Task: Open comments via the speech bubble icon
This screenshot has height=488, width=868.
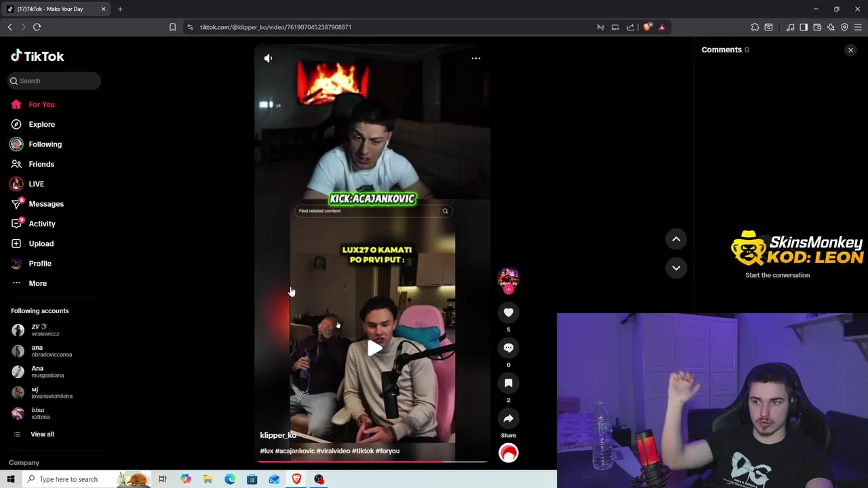Action: (509, 348)
